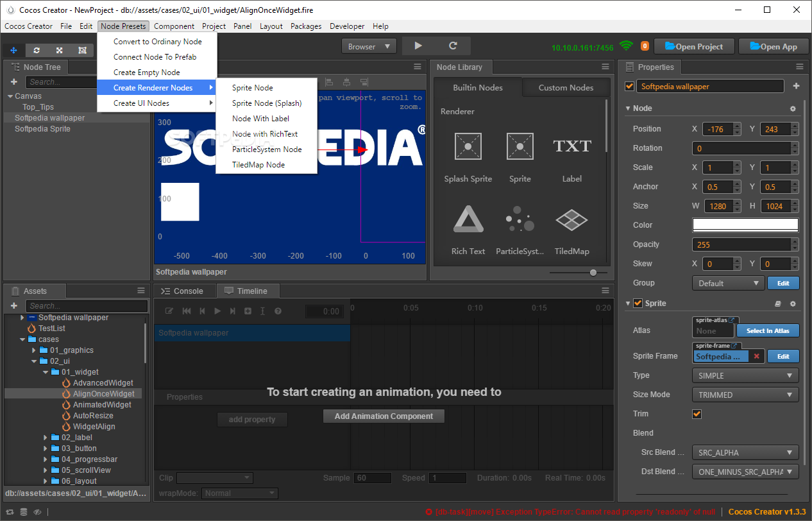Click the Splash Sprite node icon
812x521 pixels.
[468, 146]
